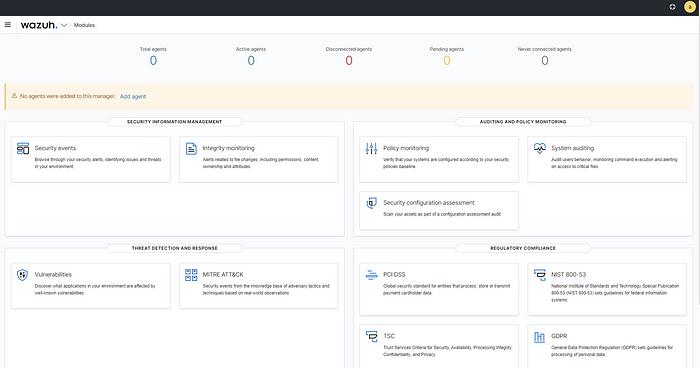Viewport: 700px width, 368px height.
Task: Click the Regulatory Compliance header
Action: 523,248
